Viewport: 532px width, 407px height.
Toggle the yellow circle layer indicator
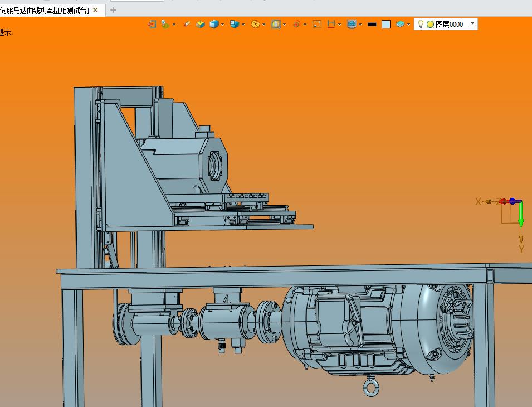click(x=430, y=25)
